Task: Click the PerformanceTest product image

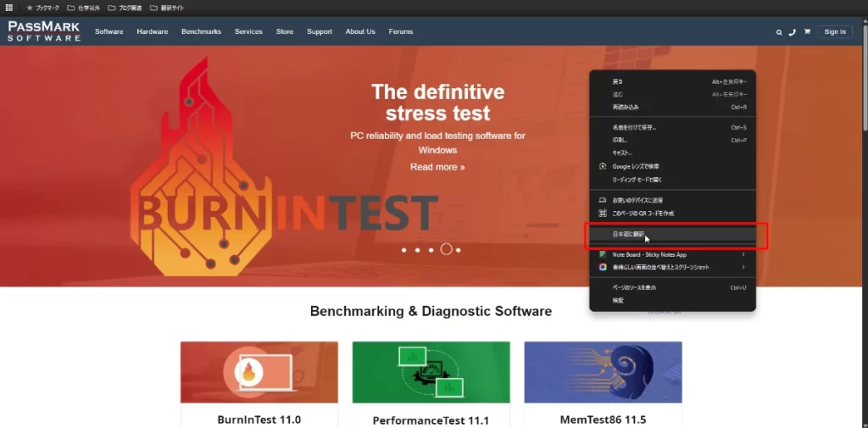Action: 431,372
